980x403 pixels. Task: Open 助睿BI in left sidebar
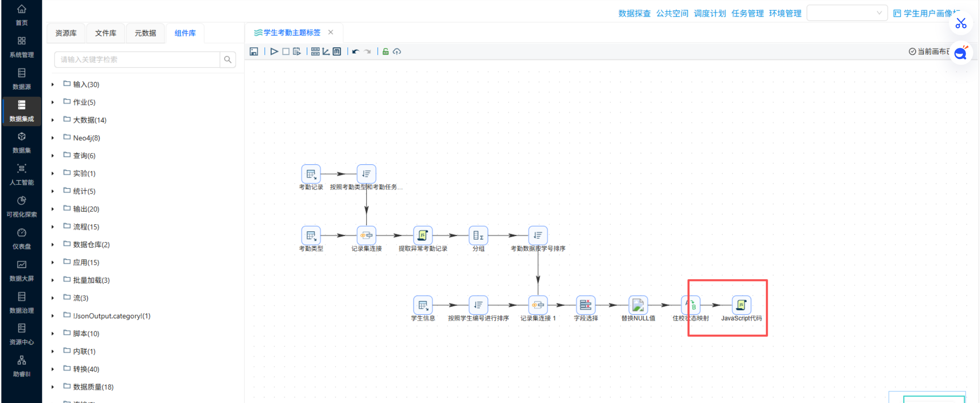coord(22,366)
